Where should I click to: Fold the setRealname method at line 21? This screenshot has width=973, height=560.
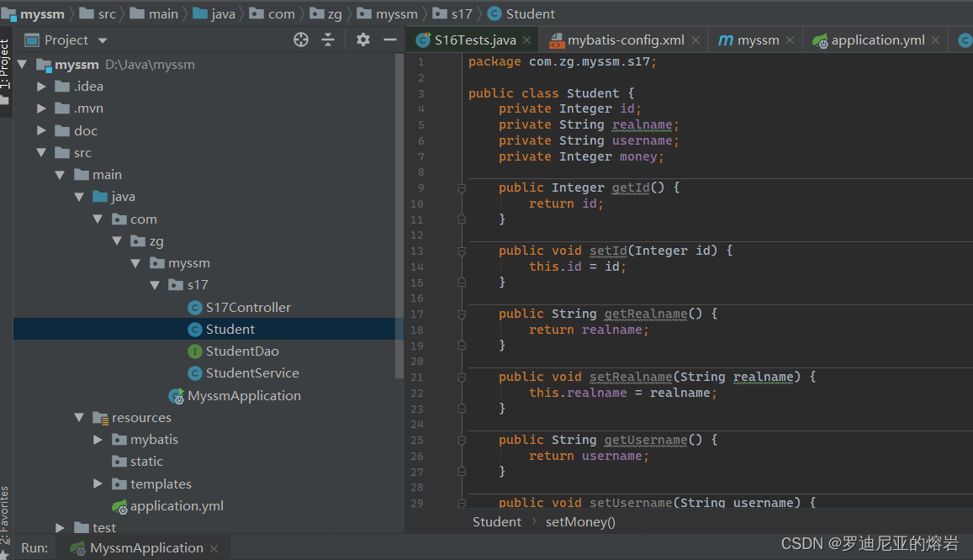click(462, 377)
